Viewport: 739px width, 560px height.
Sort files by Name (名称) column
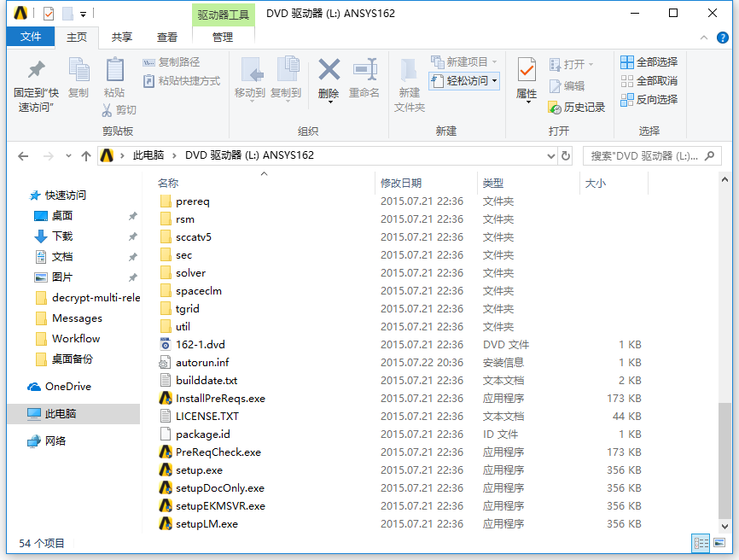coord(168,184)
